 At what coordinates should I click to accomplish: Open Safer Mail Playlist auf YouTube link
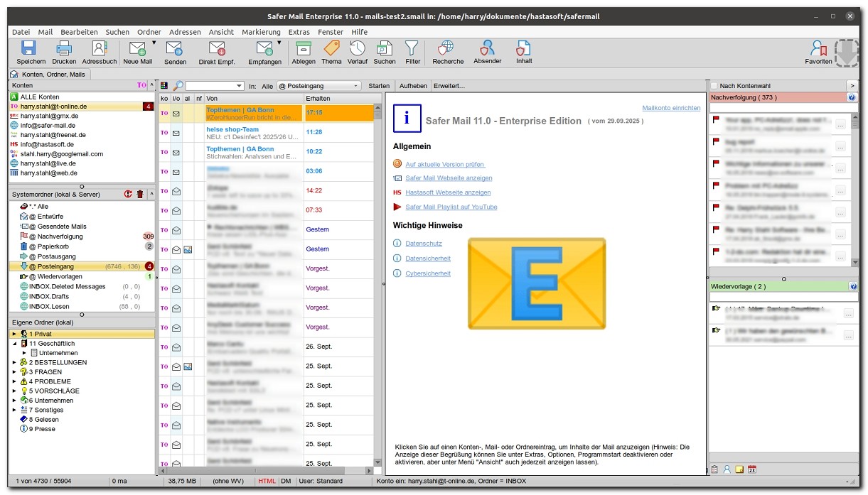[x=451, y=207]
